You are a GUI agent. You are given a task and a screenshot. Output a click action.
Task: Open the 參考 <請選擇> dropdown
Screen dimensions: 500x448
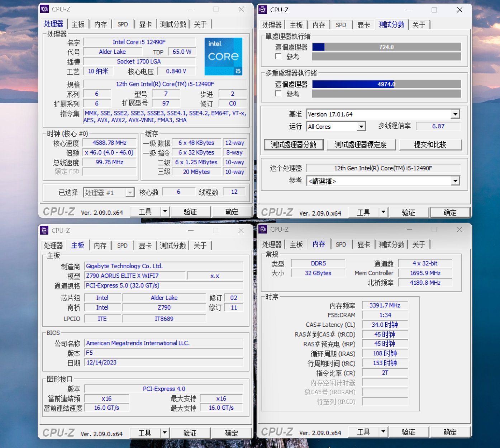tap(455, 181)
